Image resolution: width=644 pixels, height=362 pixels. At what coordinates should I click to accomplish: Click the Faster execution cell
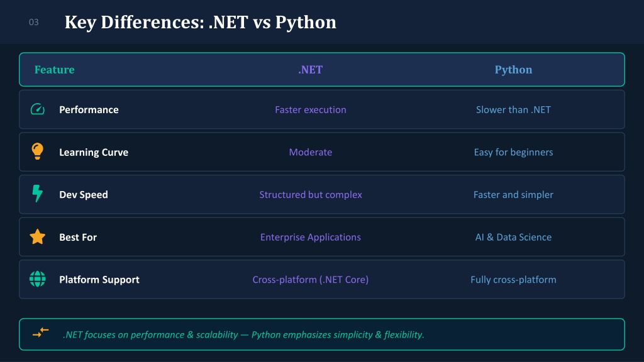(x=311, y=109)
